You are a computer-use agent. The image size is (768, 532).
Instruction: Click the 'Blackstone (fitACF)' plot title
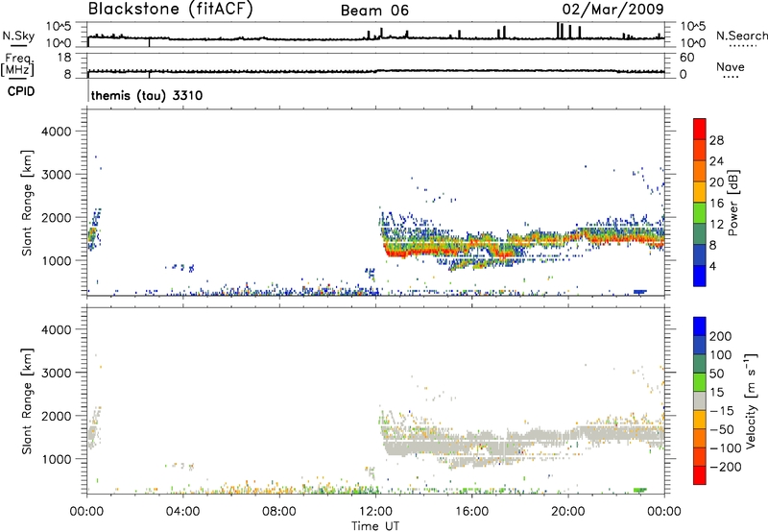tap(170, 9)
